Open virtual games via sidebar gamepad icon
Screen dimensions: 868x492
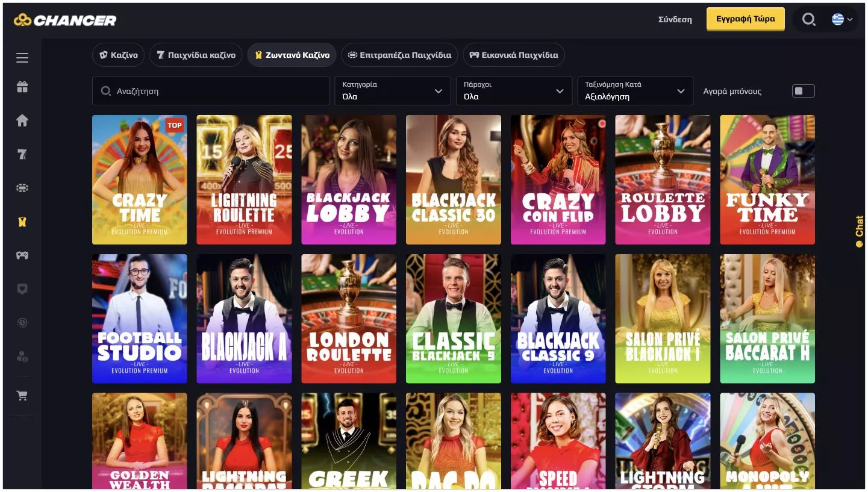pyautogui.click(x=22, y=255)
